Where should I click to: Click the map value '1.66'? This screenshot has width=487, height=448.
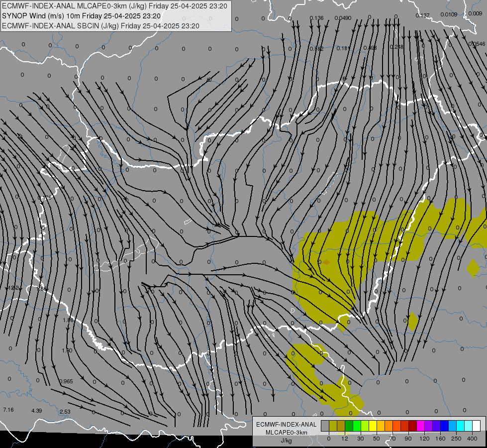click(42, 289)
